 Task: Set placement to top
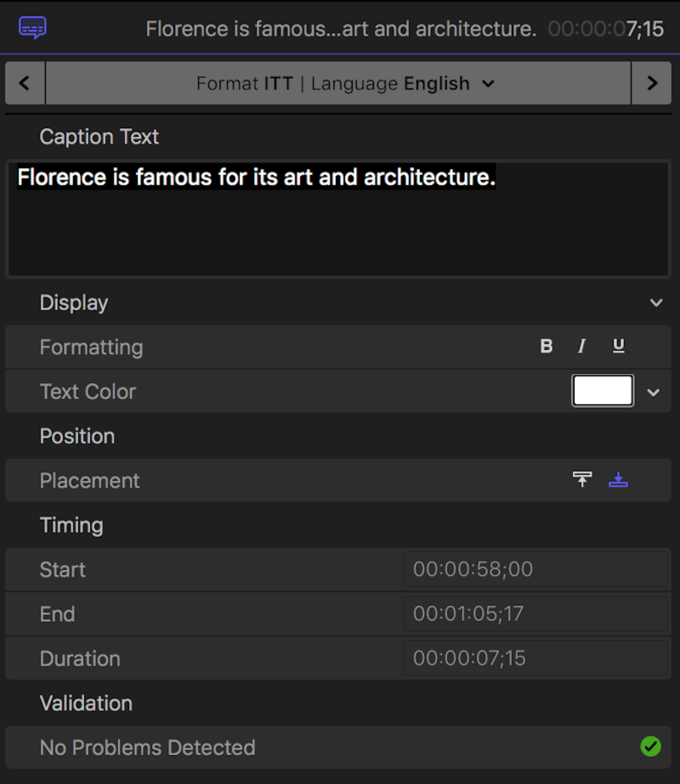point(582,479)
